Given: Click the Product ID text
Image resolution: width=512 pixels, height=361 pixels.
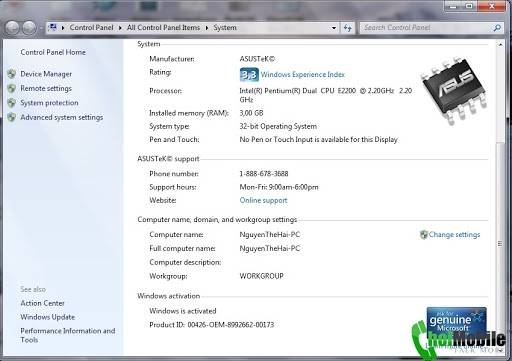Looking at the screenshot, I should coord(212,325).
